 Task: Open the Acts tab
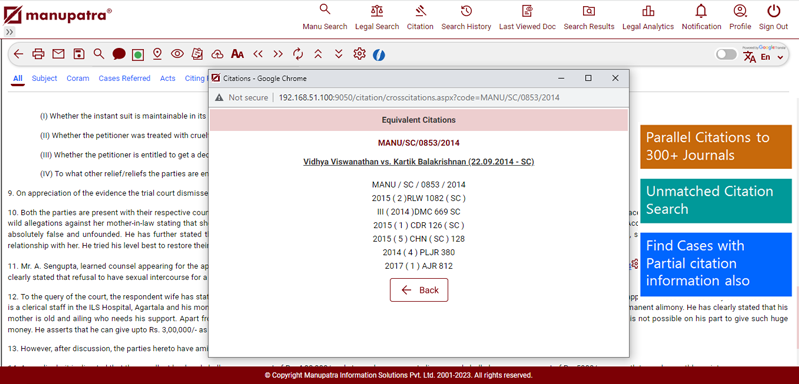167,78
